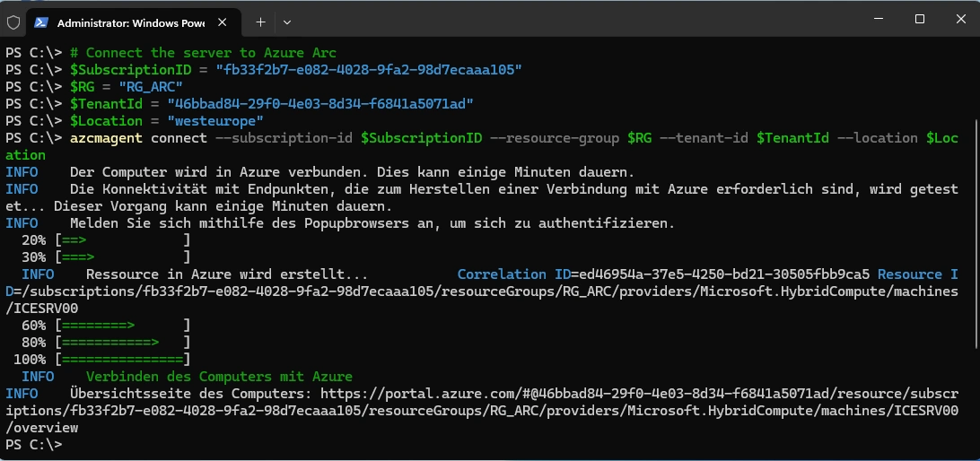The width and height of the screenshot is (980, 461).
Task: Click the 30% progress bar line
Action: (x=106, y=257)
